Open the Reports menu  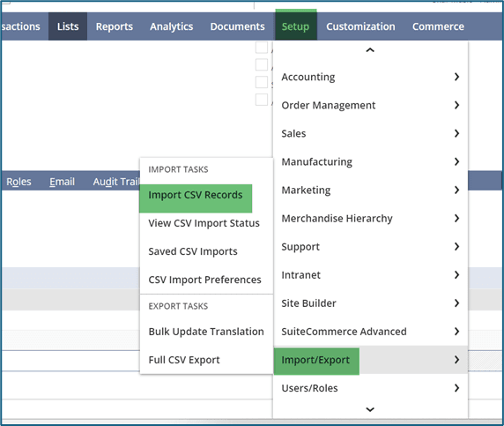pos(115,26)
